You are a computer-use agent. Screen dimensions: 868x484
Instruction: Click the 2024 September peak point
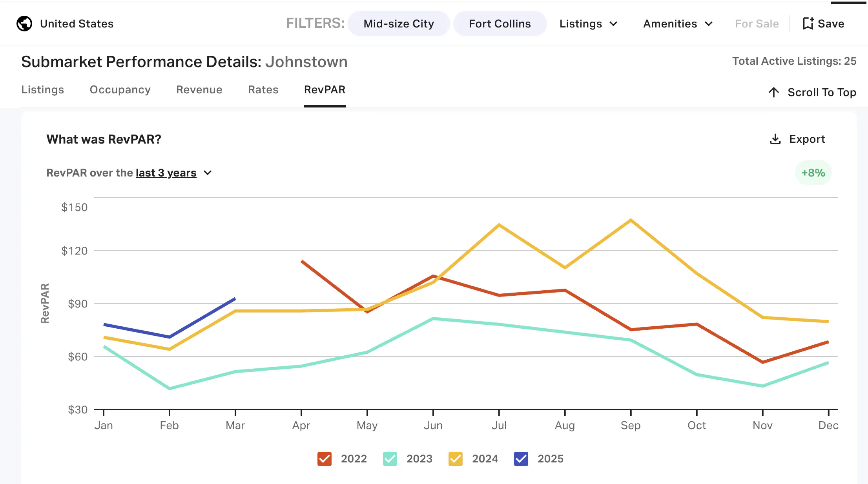pos(631,220)
